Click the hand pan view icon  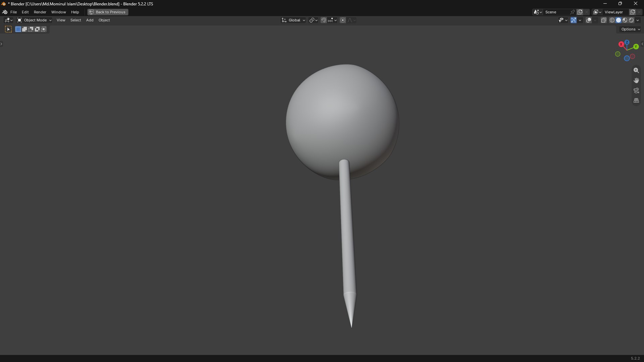[x=636, y=80]
